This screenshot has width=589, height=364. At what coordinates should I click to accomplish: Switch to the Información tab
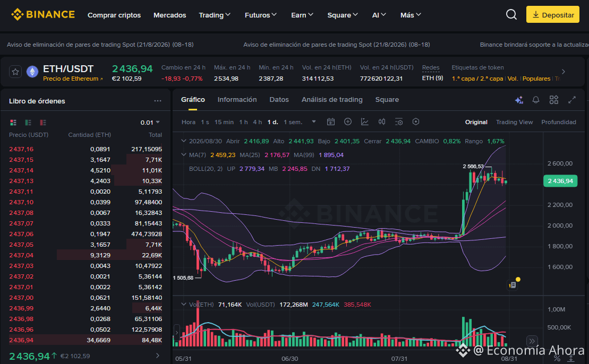tap(237, 99)
